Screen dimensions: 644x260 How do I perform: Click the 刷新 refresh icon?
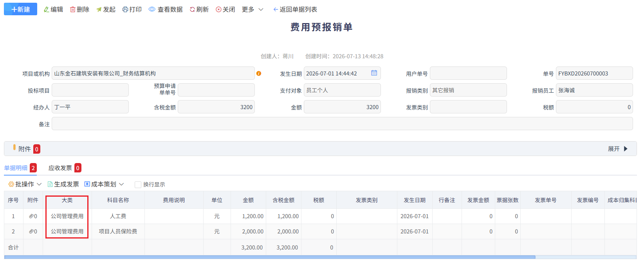coord(192,9)
